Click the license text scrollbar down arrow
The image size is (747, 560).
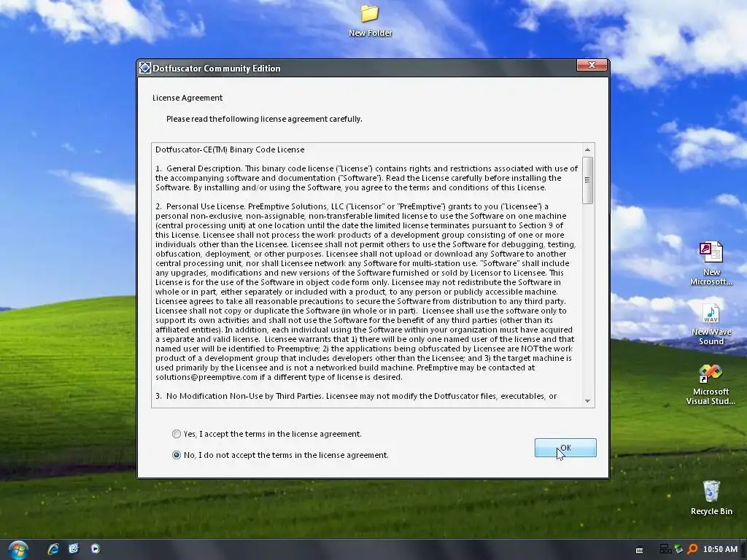587,401
